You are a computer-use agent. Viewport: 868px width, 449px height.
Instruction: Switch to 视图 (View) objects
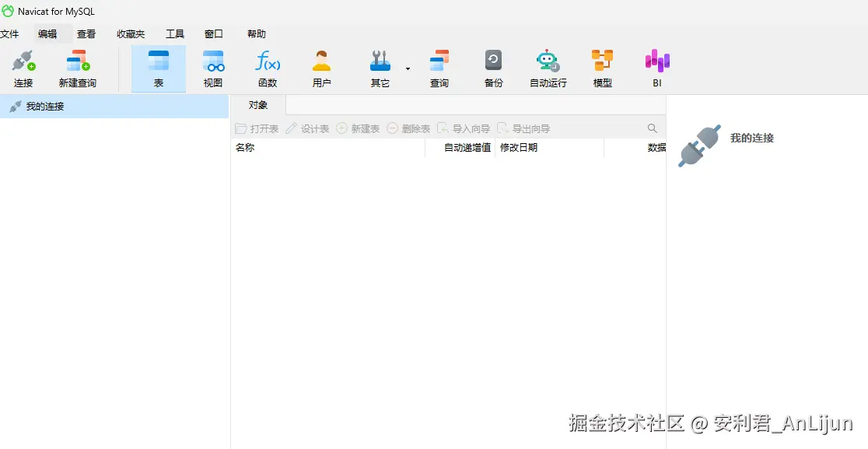point(213,69)
